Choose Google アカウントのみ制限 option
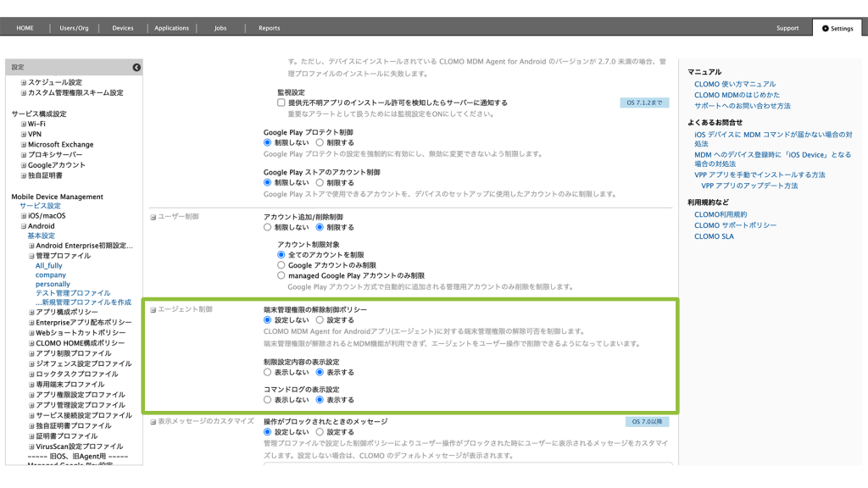Screen dimensions: 868x488 [281, 265]
